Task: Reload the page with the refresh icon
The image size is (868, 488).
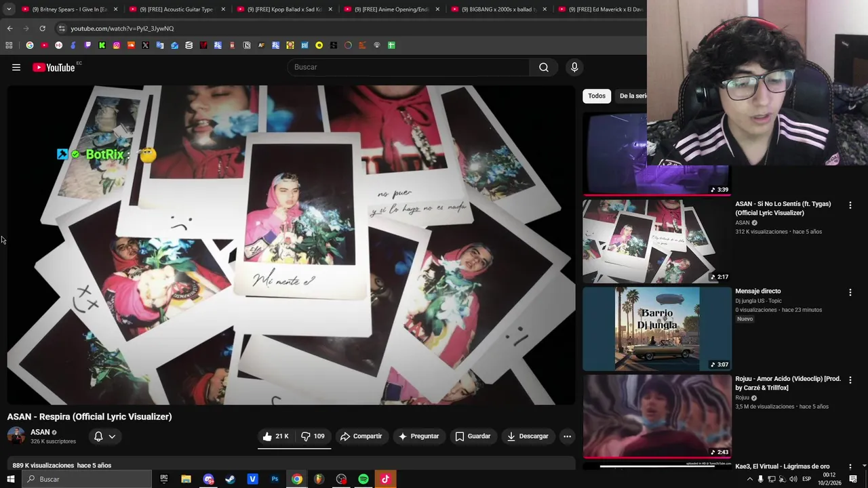Action: click(42, 28)
